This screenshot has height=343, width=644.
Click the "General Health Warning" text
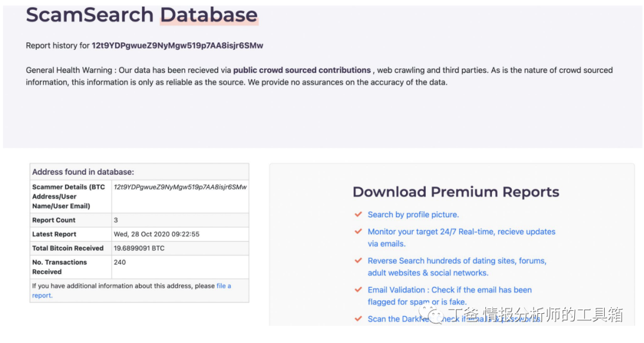[69, 70]
